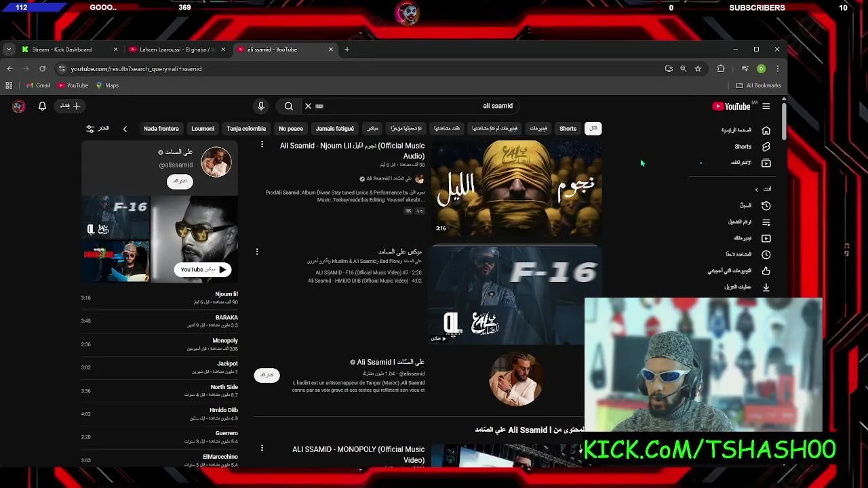Image resolution: width=868 pixels, height=488 pixels.
Task: Click the magnifier search button
Action: (x=289, y=106)
